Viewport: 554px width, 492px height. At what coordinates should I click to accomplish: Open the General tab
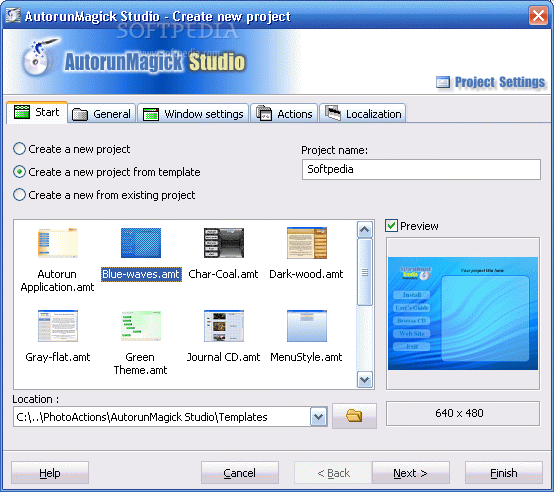pyautogui.click(x=102, y=114)
